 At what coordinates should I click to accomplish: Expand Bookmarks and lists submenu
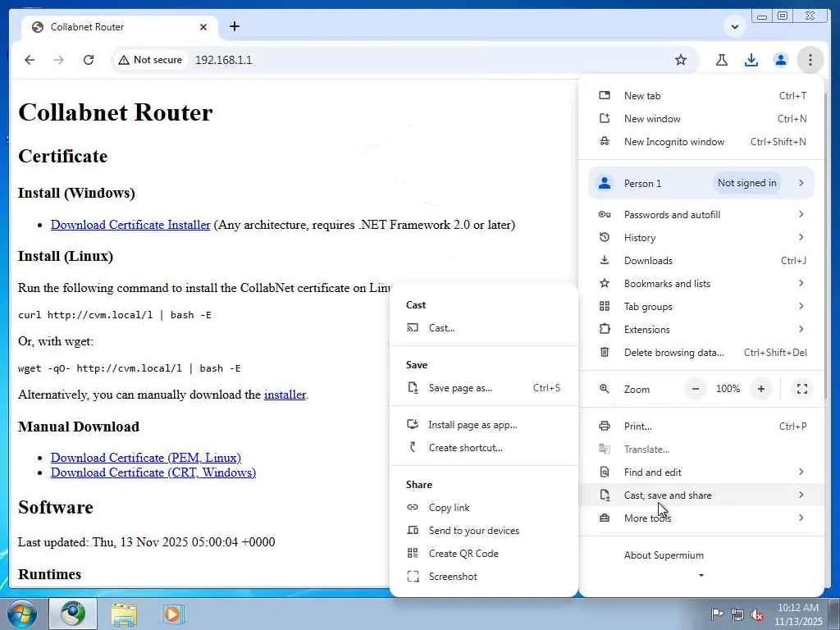coord(702,284)
